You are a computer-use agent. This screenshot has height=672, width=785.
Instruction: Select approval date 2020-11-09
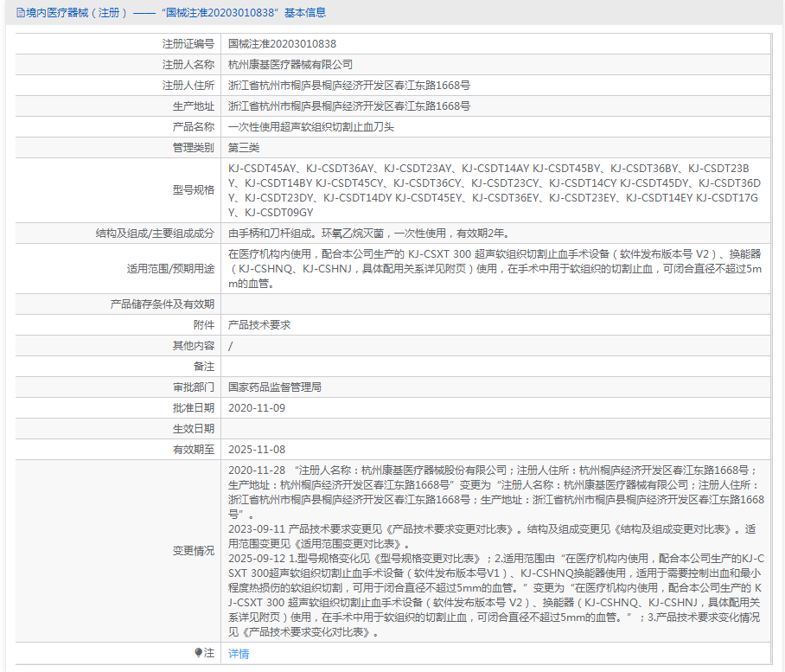[257, 408]
